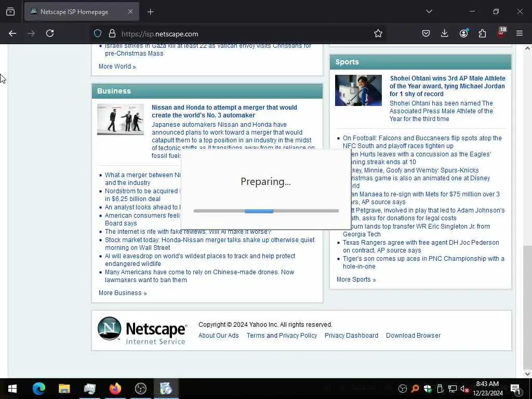The width and height of the screenshot is (532, 399).
Task: Click the scrollbar up arrow
Action: [x=527, y=48]
